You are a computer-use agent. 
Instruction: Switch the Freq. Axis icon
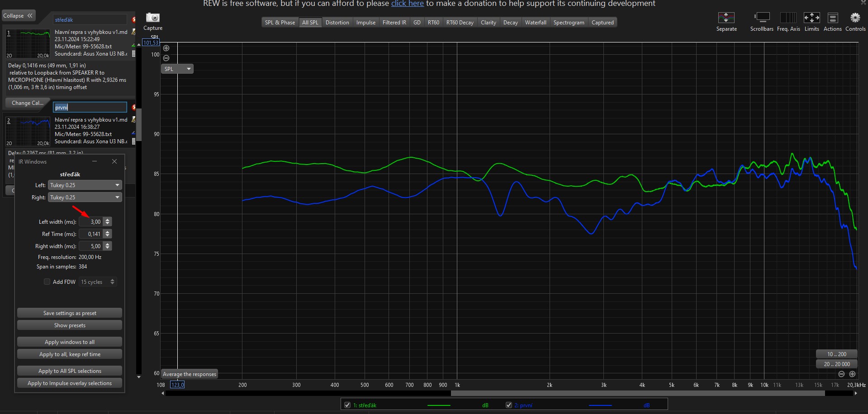(788, 18)
